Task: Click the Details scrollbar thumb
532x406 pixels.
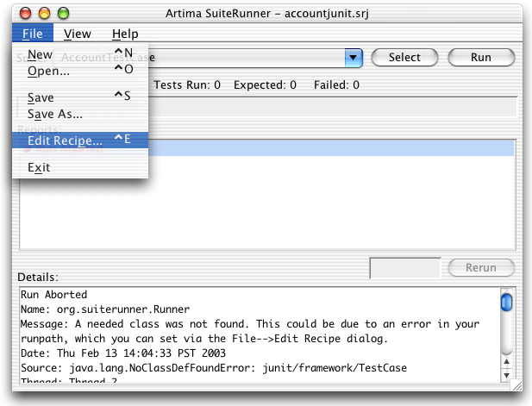Action: click(506, 302)
